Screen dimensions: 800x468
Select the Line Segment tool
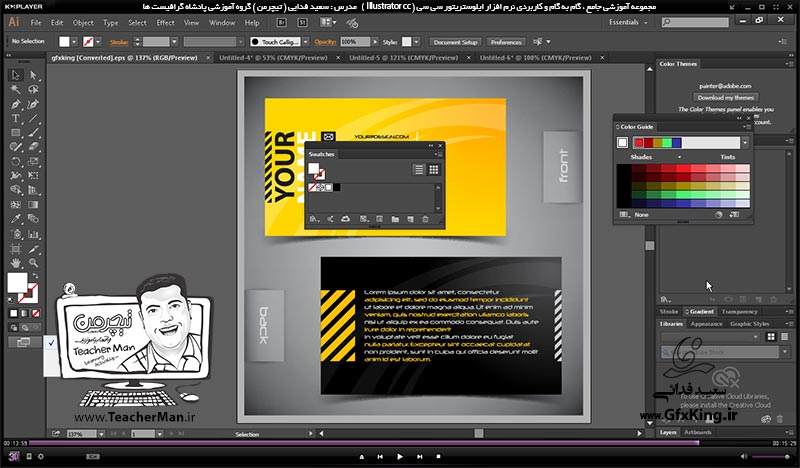pyautogui.click(x=33, y=118)
